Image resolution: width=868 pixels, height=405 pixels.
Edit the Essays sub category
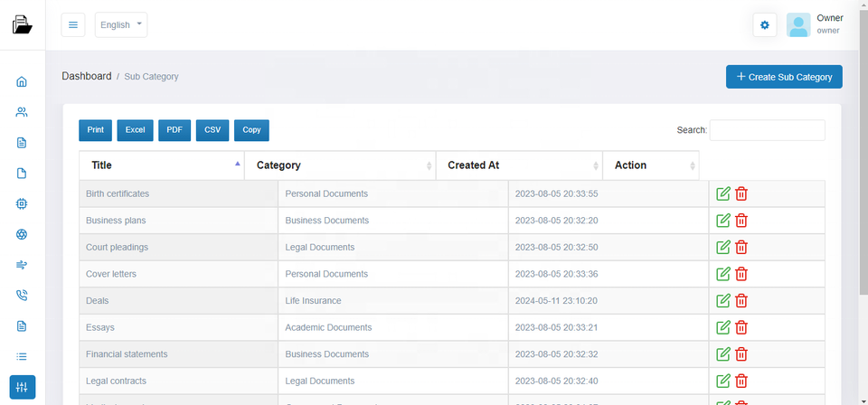tap(723, 327)
